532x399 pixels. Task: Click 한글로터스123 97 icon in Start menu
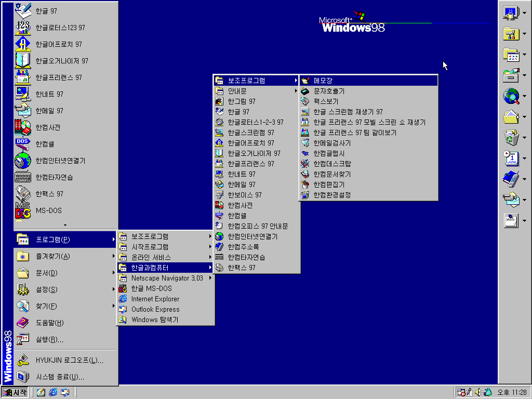click(23, 28)
